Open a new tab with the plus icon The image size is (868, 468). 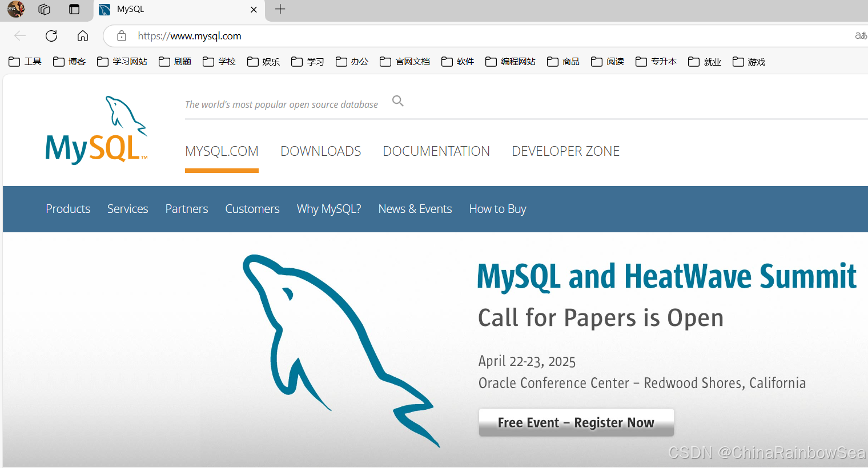pyautogui.click(x=279, y=9)
